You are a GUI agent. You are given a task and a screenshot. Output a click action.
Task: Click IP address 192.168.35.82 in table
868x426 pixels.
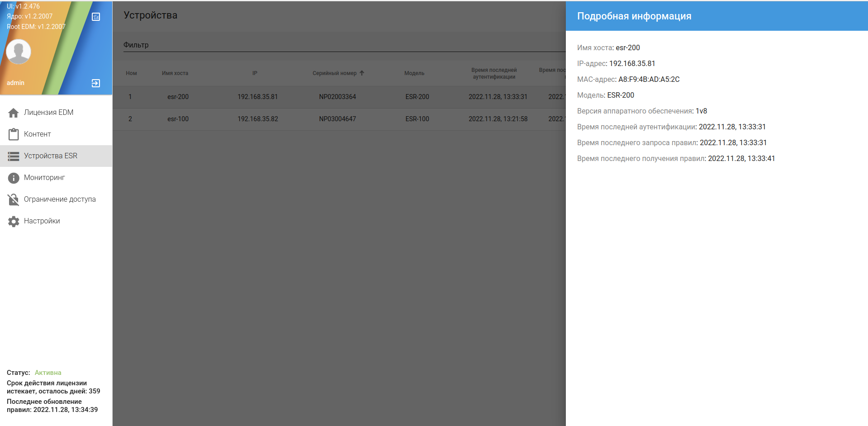coord(258,119)
